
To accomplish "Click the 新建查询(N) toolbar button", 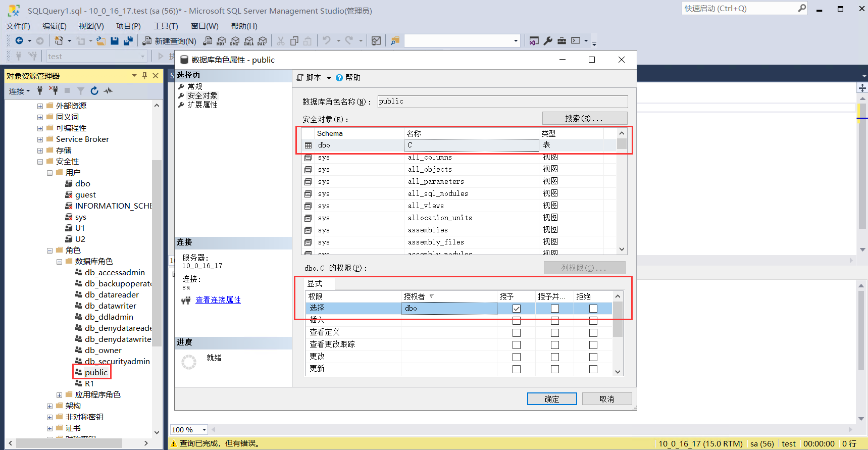I will click(x=170, y=41).
